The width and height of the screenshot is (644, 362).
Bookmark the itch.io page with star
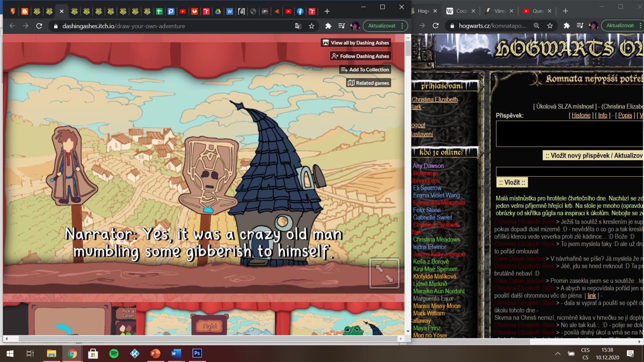311,26
